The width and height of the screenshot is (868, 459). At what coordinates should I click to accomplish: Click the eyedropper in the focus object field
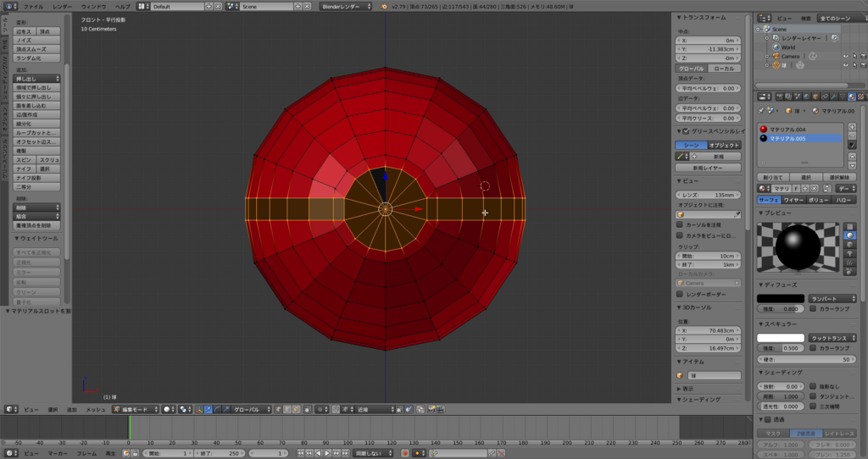tap(736, 214)
